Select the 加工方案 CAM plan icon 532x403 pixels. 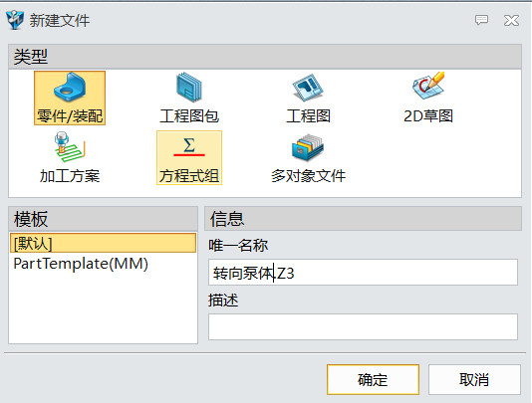tap(70, 147)
